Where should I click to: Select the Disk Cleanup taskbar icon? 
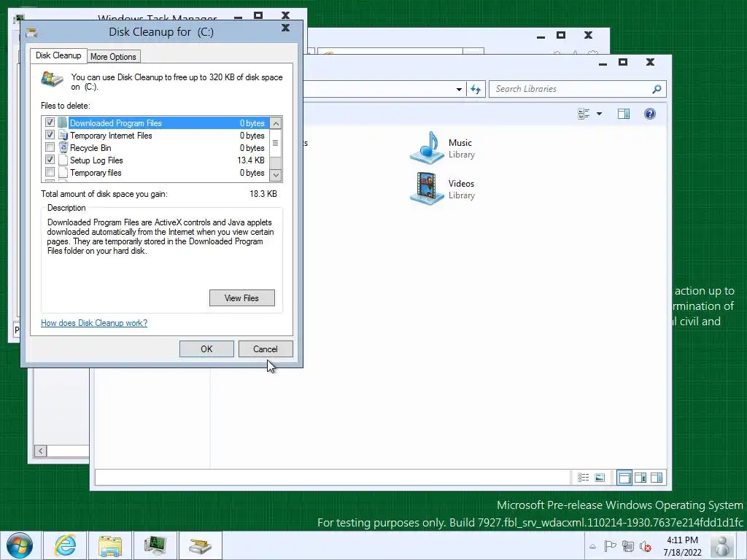(201, 545)
